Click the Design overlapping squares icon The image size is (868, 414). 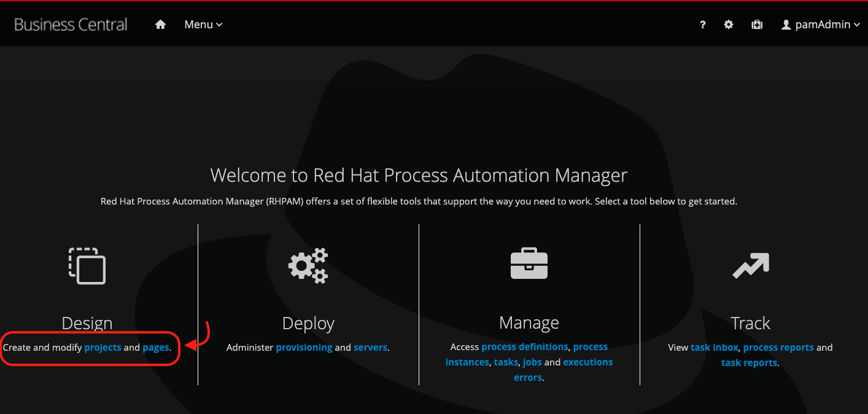coord(87,266)
